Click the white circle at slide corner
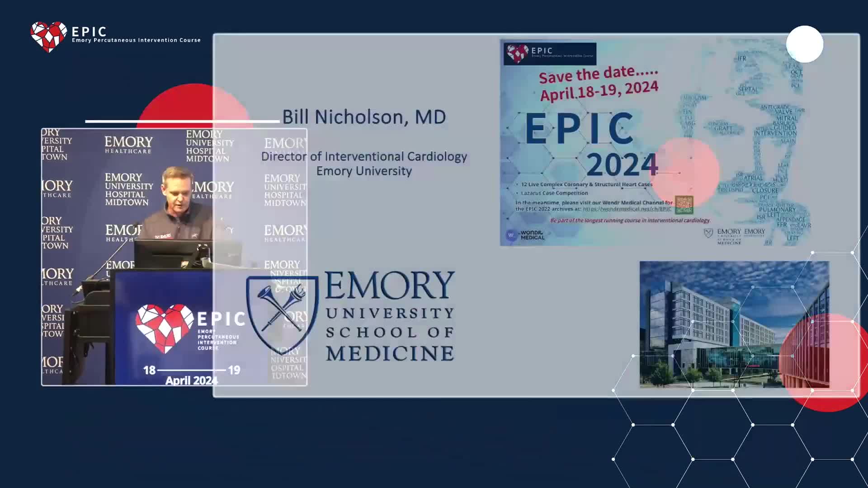Screen dimensions: 868x488 (804, 44)
